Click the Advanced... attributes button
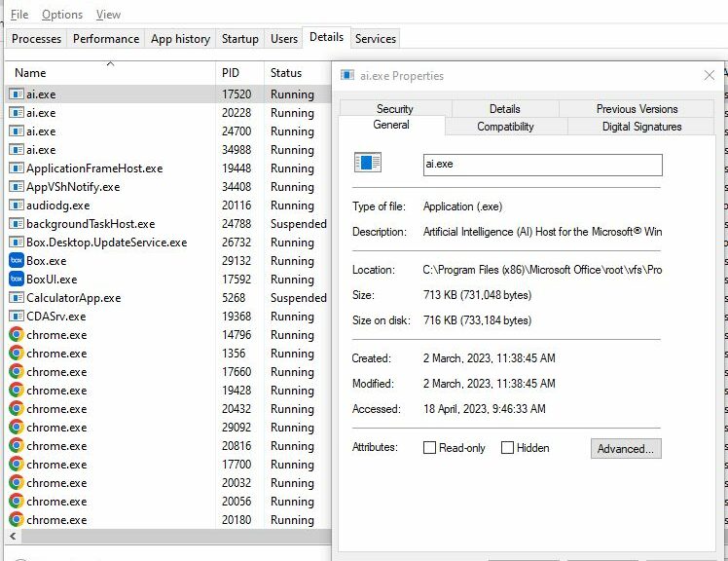Screen dimensions: 728x561 pos(626,449)
